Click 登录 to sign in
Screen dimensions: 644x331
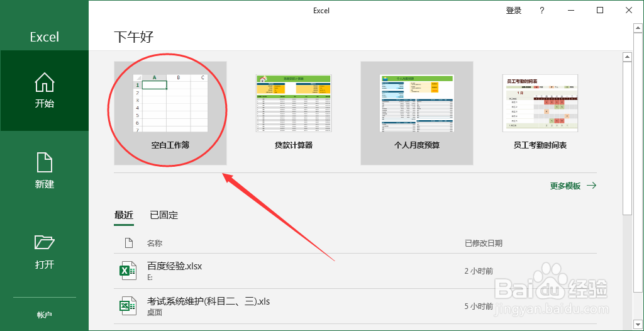(x=513, y=11)
